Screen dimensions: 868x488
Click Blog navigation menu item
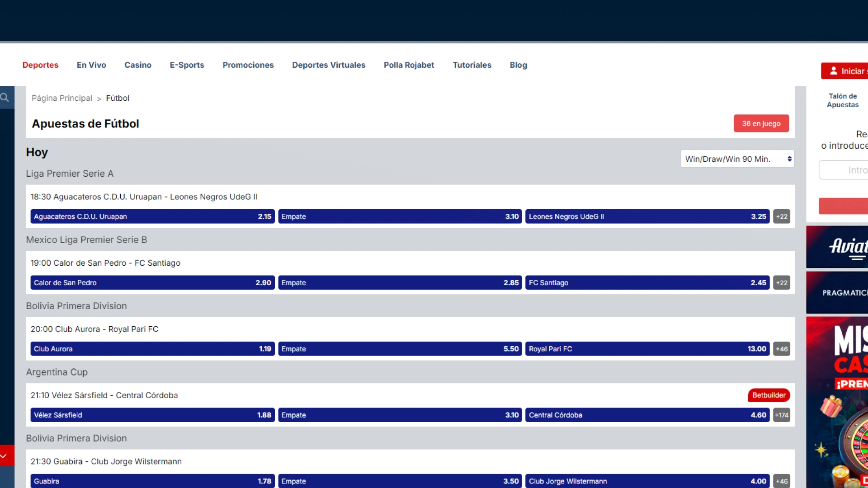519,65
